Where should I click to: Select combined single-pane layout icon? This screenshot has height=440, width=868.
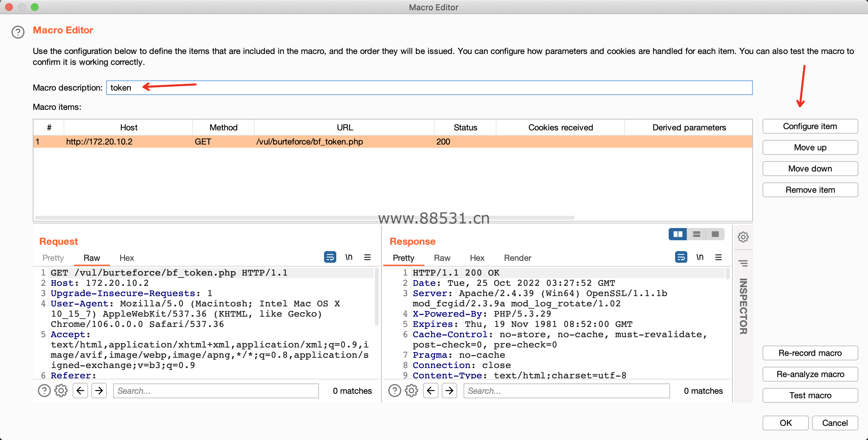tap(715, 234)
